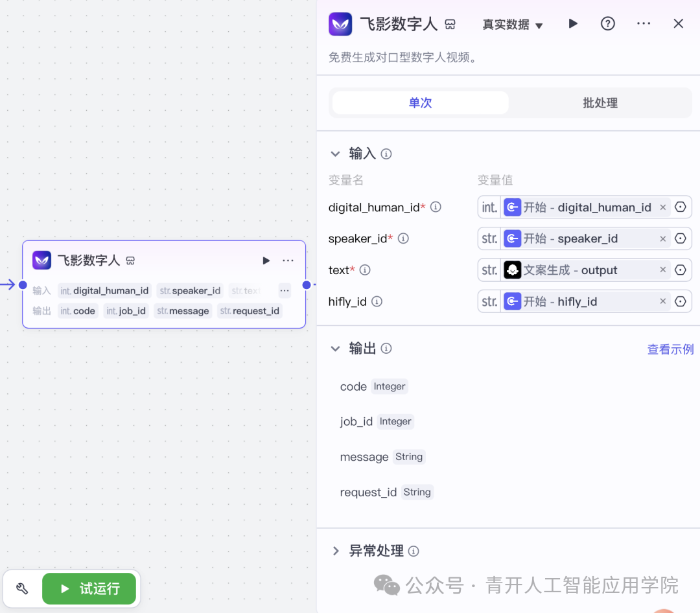Switch to the 单次 tab

[420, 103]
